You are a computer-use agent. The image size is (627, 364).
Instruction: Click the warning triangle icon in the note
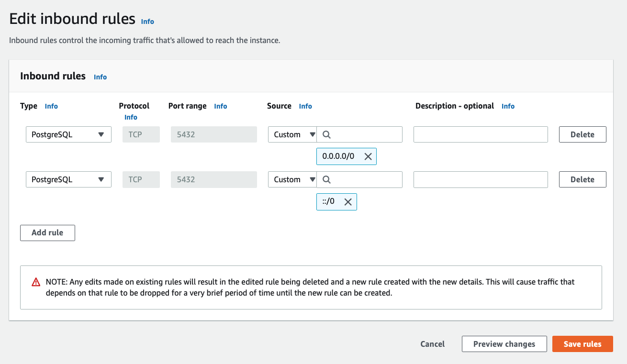coord(36,282)
